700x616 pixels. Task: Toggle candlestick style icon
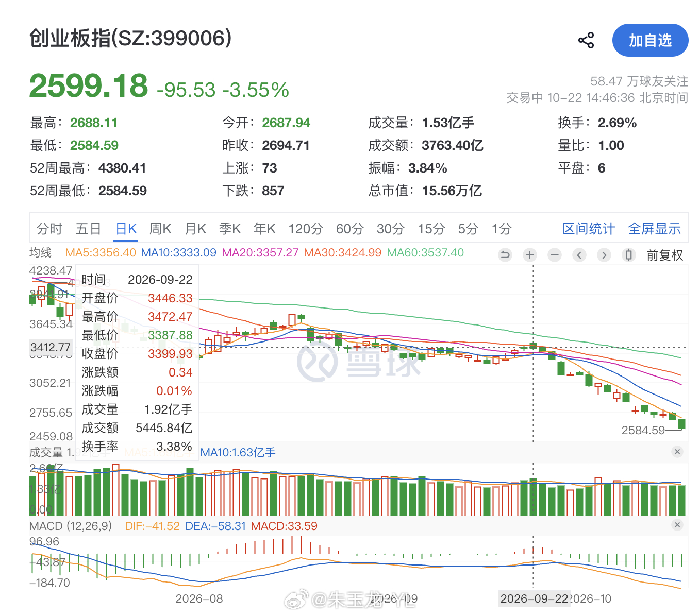point(629,254)
